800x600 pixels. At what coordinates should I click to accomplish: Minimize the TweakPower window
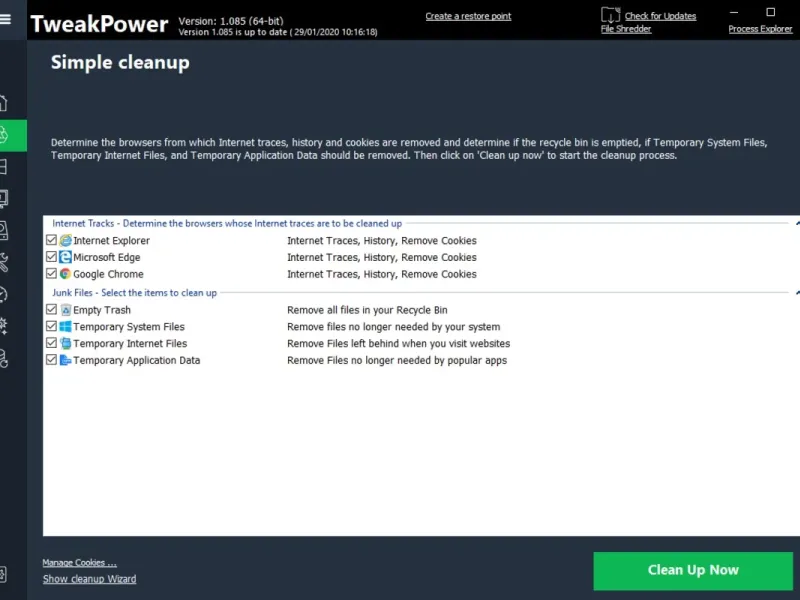pyautogui.click(x=734, y=12)
